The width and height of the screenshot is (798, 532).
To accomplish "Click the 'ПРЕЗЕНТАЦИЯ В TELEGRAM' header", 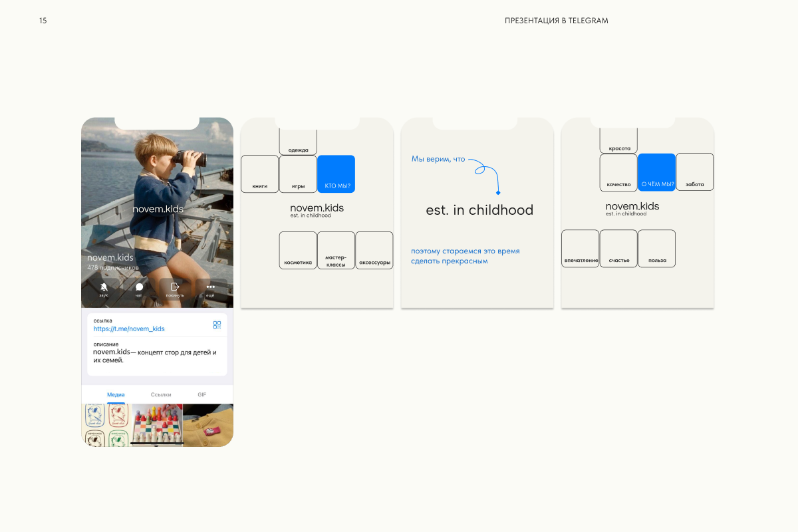I will pyautogui.click(x=557, y=21).
